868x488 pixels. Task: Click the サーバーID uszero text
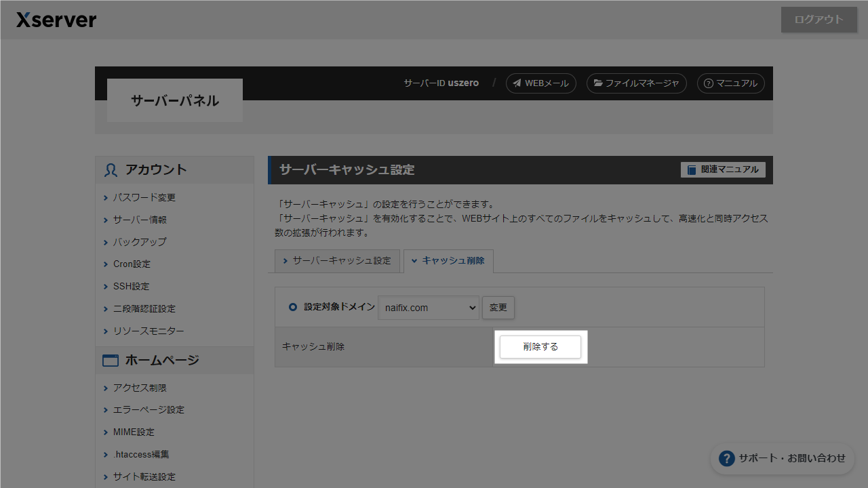441,83
